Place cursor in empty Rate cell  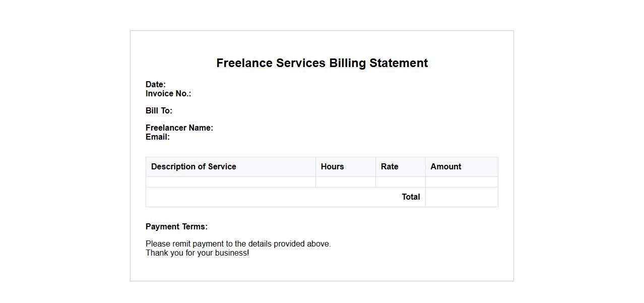tap(400, 182)
